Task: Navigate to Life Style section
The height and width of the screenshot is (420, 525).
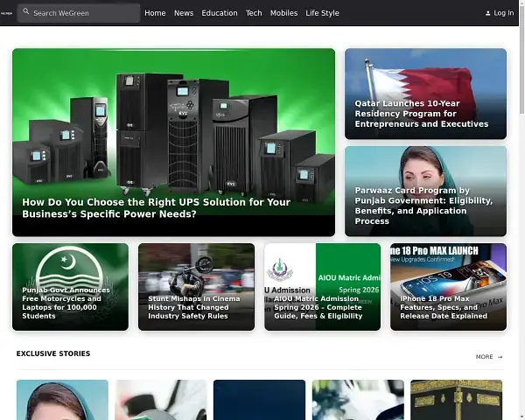Action: (323, 13)
